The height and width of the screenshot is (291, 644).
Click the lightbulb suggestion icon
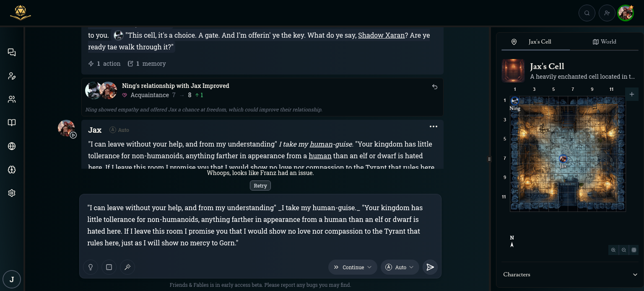coord(90,267)
